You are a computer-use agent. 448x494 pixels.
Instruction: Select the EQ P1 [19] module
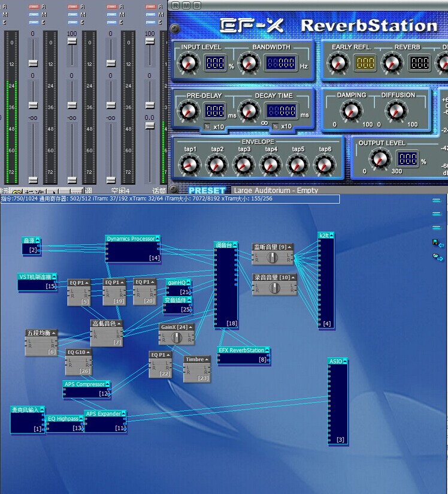click(114, 293)
